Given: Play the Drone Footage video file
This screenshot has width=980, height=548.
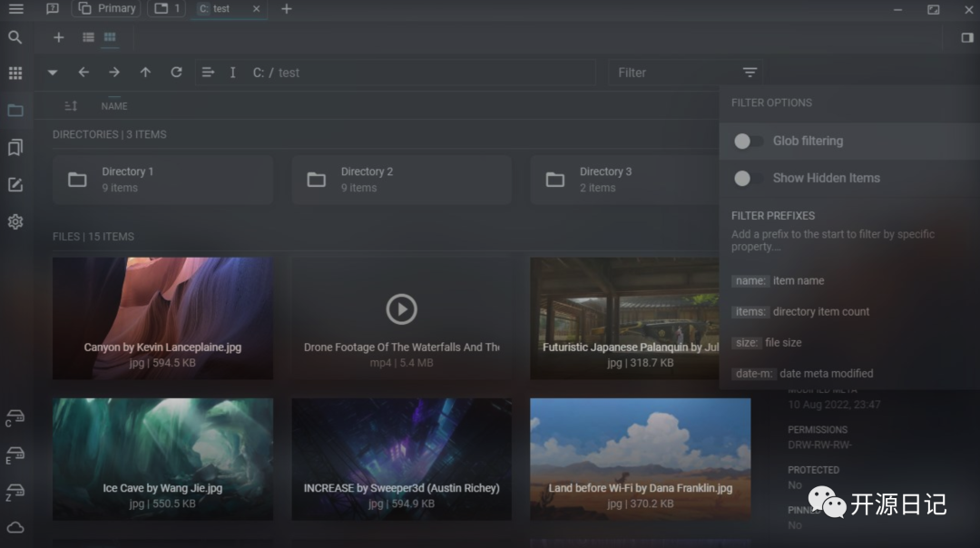Looking at the screenshot, I should click(401, 318).
